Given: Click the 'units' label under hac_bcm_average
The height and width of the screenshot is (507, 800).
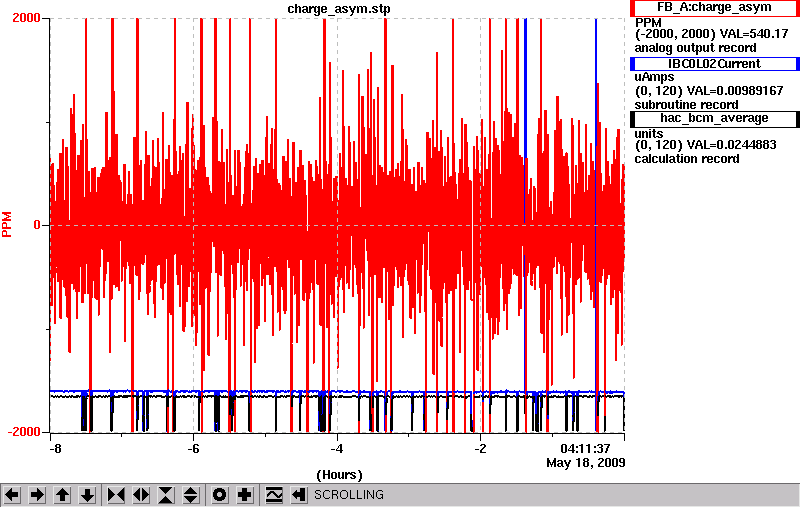Looking at the screenshot, I should [648, 134].
